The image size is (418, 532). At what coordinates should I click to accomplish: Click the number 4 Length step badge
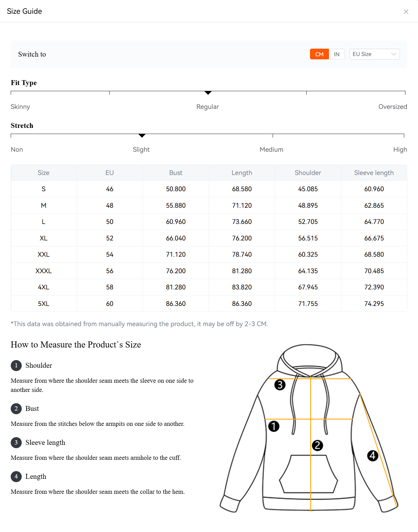(x=16, y=476)
